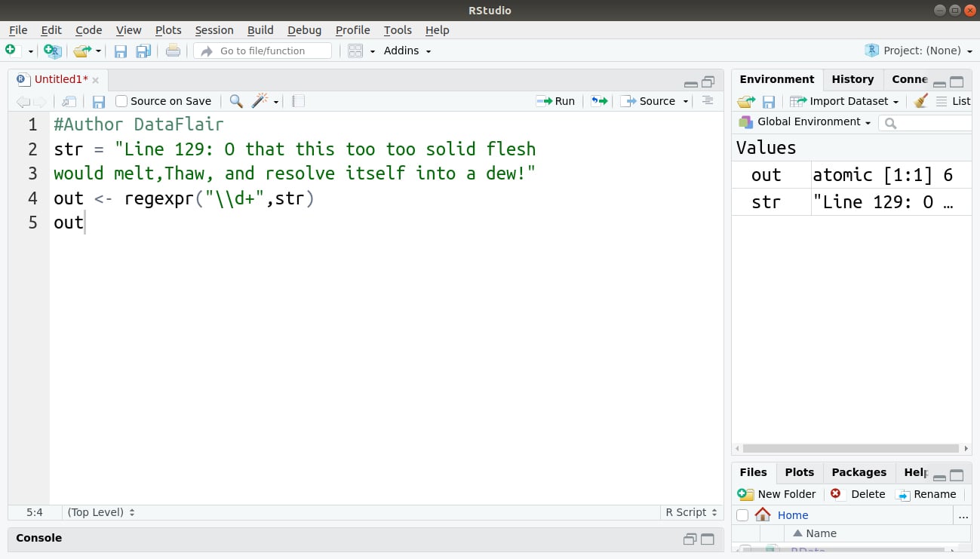Image resolution: width=980 pixels, height=559 pixels.
Task: Click the save icon in the Environment pane
Action: tap(769, 100)
